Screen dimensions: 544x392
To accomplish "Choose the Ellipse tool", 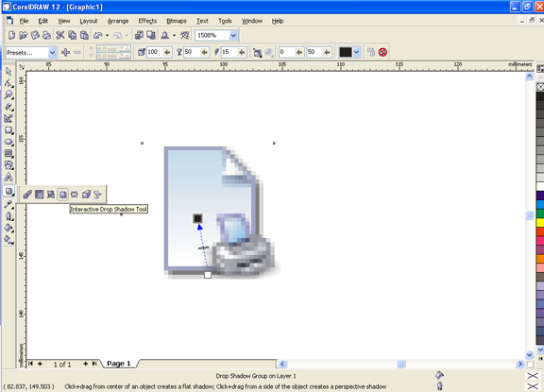I will (x=8, y=143).
